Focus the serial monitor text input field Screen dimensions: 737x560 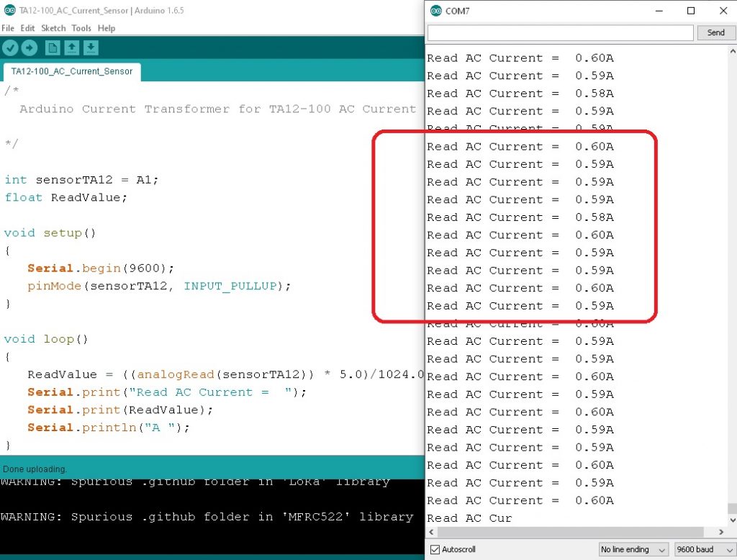pyautogui.click(x=560, y=33)
